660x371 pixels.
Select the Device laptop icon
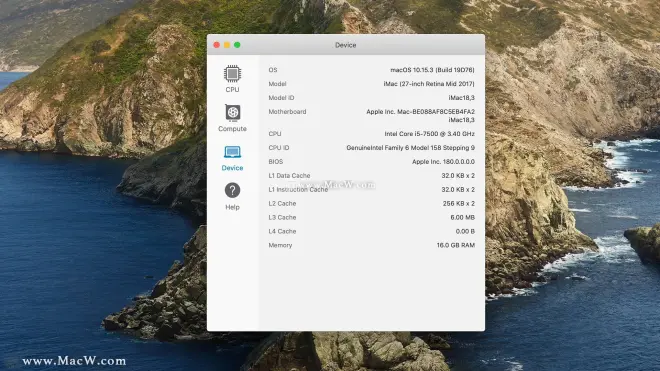(232, 152)
